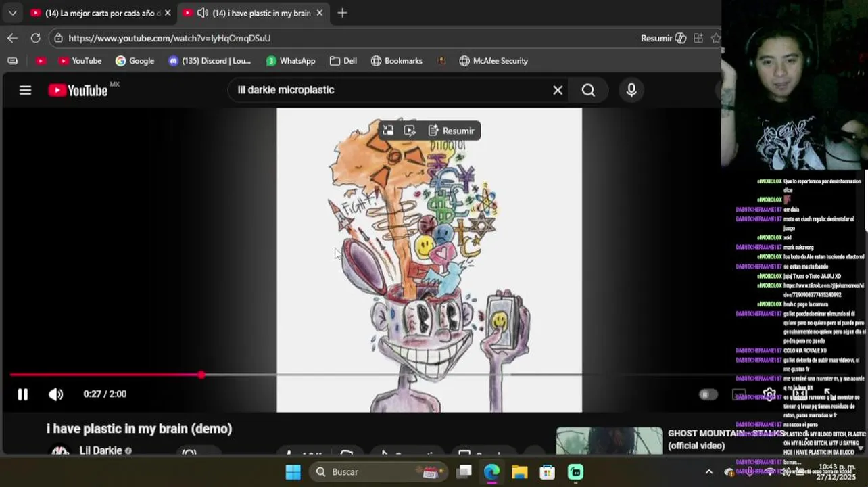Image resolution: width=868 pixels, height=487 pixels.
Task: Open the split-screen icon beside Resumir
Action: [698, 38]
